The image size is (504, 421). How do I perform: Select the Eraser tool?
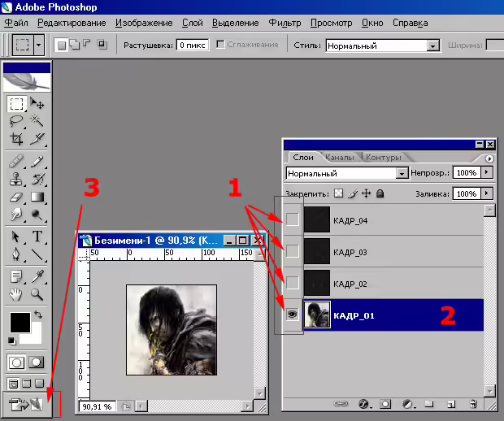(16, 197)
